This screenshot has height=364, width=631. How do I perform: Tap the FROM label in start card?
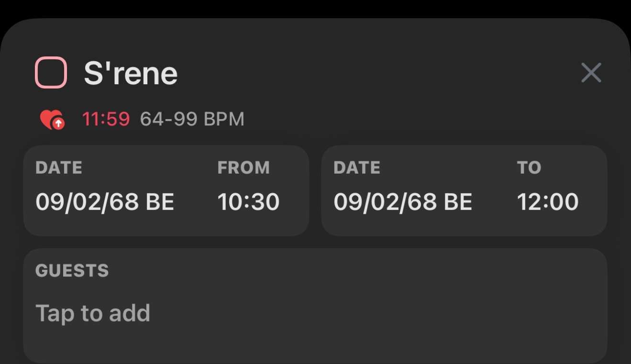(x=244, y=167)
